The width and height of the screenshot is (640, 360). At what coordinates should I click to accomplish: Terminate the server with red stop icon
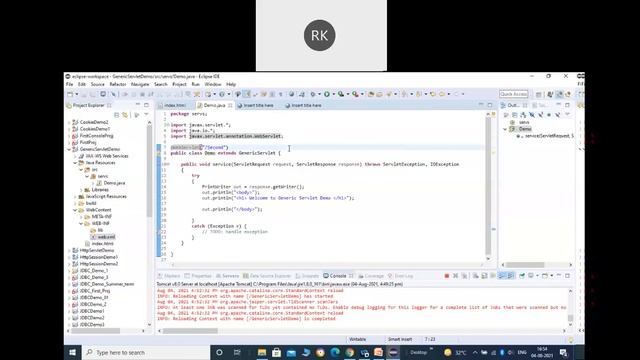[x=447, y=276]
